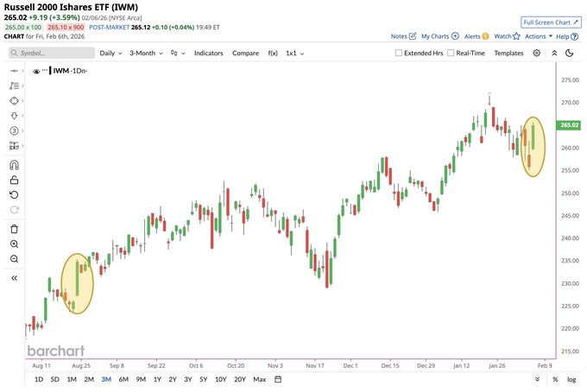The width and height of the screenshot is (587, 392).
Task: Toggle percent scale button
Action: pyautogui.click(x=555, y=379)
